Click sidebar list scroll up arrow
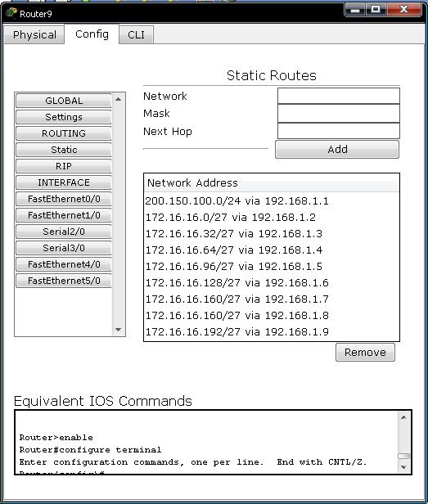Viewport: 428px width, 504px height. tap(119, 99)
